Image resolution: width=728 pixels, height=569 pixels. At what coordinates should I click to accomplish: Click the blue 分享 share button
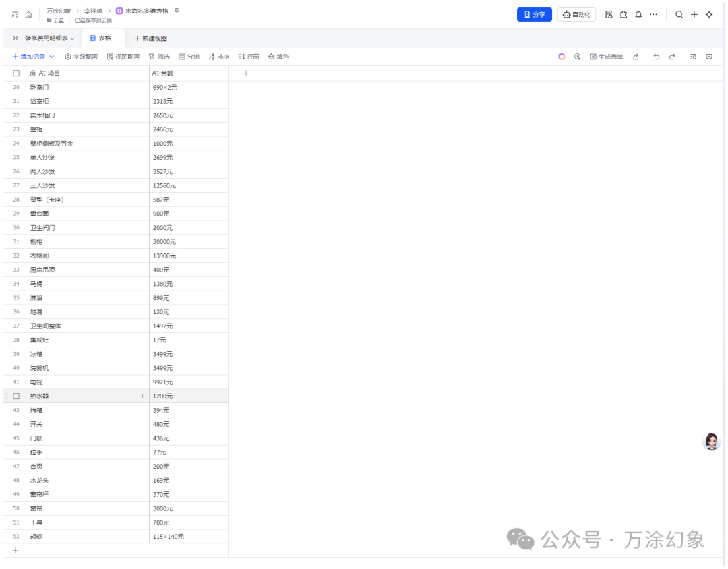pos(535,14)
